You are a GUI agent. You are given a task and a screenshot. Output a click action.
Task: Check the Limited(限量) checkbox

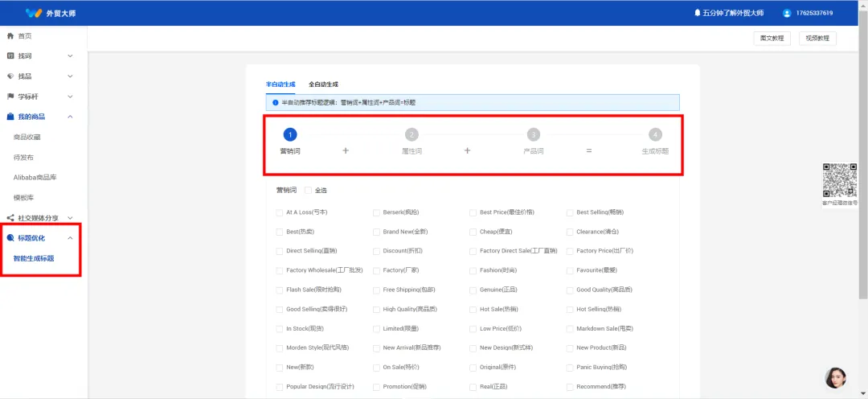point(376,329)
